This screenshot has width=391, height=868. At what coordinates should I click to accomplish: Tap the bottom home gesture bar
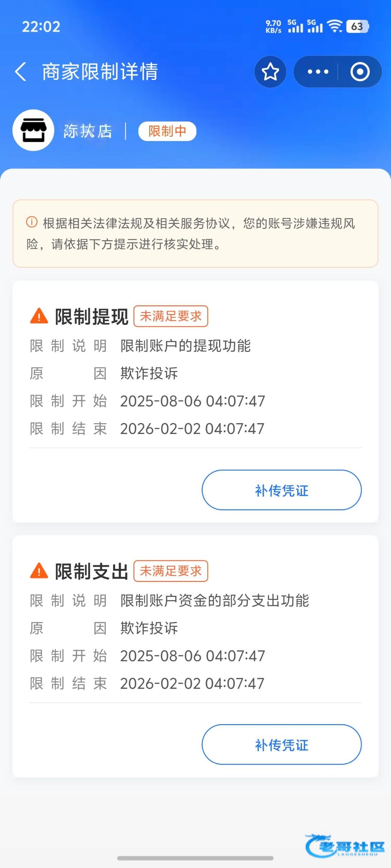coord(195,858)
